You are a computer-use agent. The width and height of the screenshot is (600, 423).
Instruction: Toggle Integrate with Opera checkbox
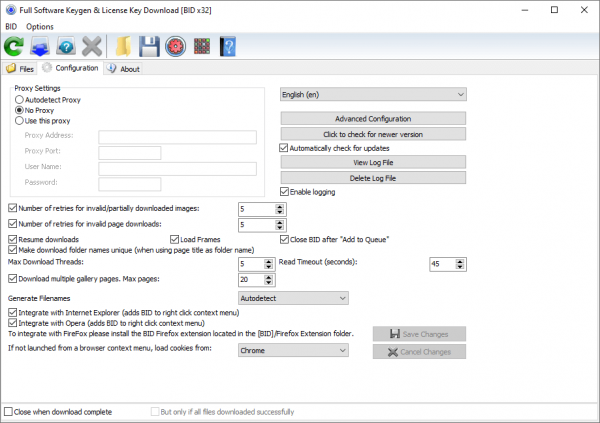click(x=13, y=323)
